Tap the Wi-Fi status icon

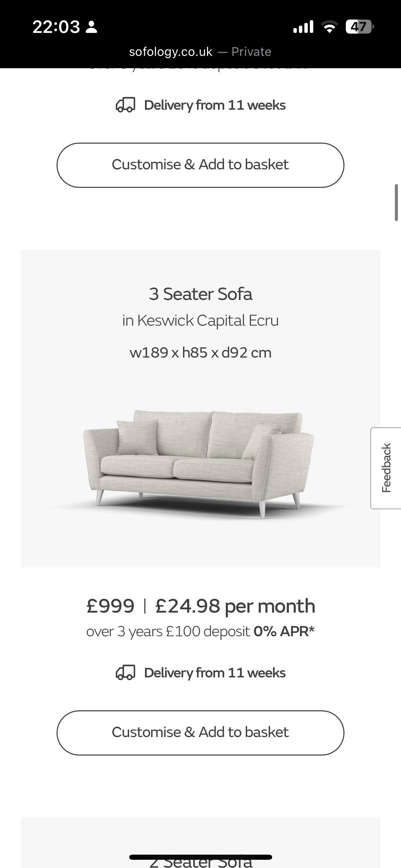tap(329, 27)
